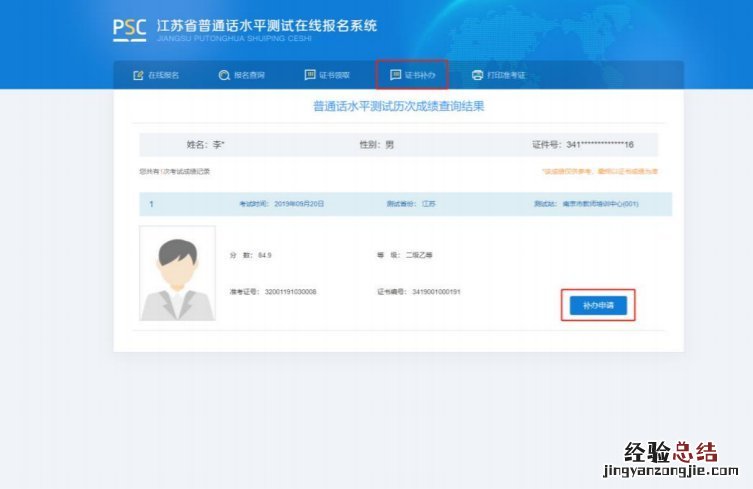This screenshot has width=753, height=489.
Task: Click the 证书领取 certificate icon
Action: 309,75
